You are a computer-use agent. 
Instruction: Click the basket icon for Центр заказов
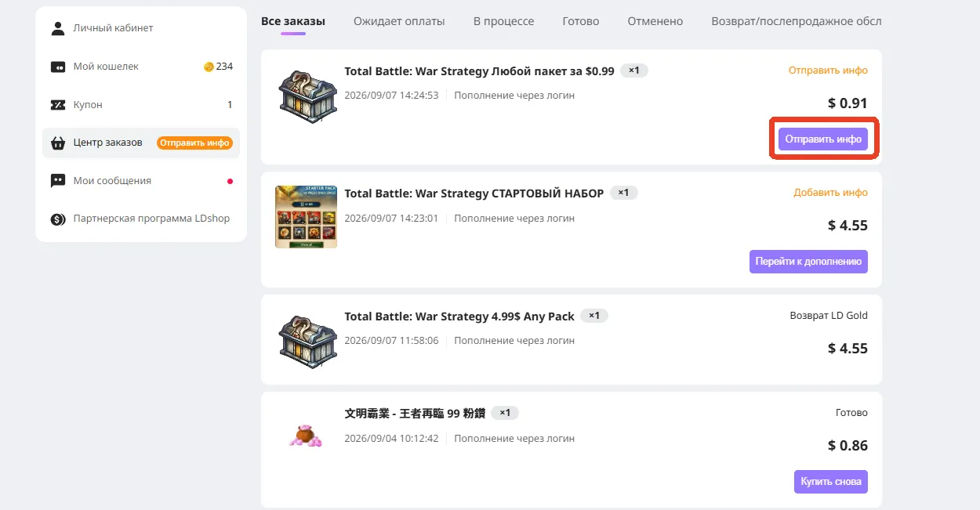click(58, 143)
